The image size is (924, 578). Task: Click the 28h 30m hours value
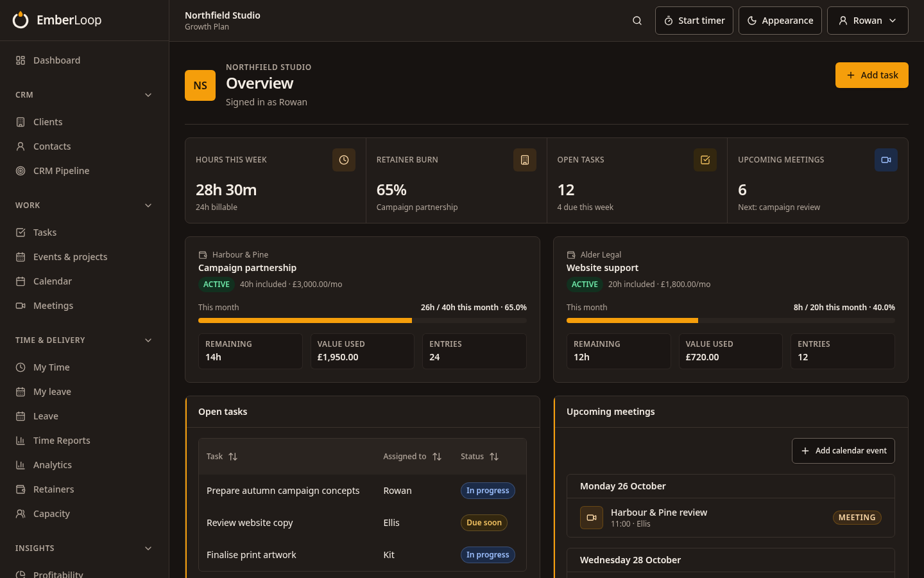(227, 190)
